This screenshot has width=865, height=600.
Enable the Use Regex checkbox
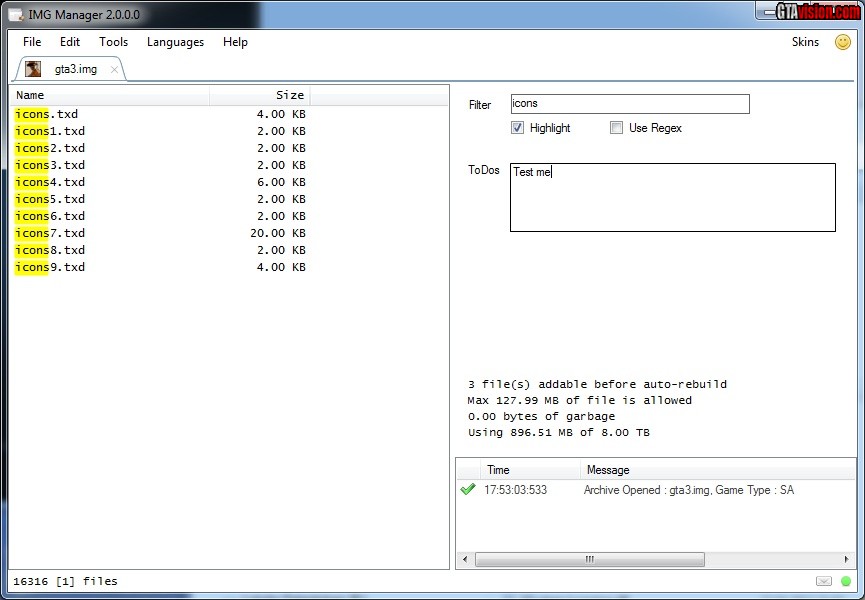click(x=616, y=128)
